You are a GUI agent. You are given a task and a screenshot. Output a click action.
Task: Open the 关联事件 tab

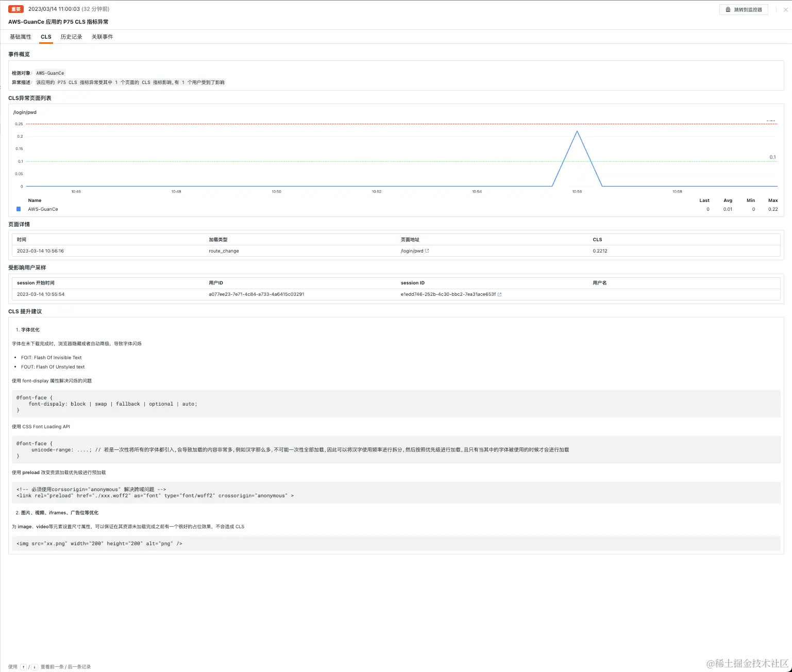click(102, 37)
